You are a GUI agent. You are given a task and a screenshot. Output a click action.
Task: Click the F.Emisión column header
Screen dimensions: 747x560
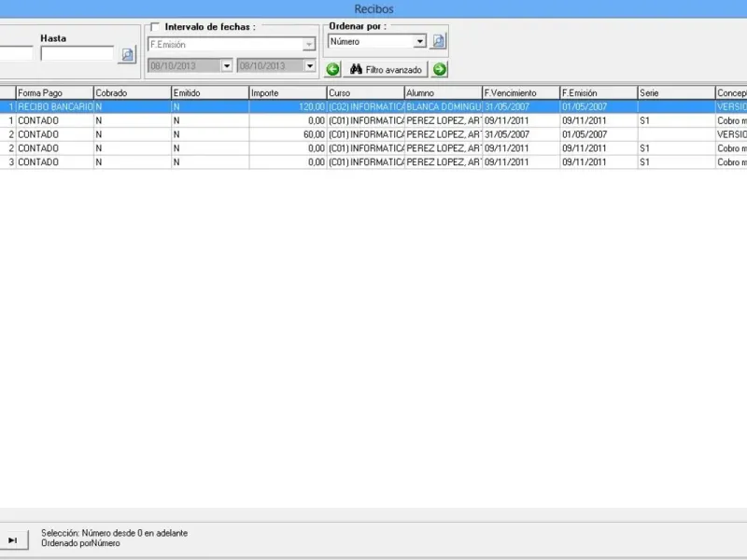pos(599,92)
